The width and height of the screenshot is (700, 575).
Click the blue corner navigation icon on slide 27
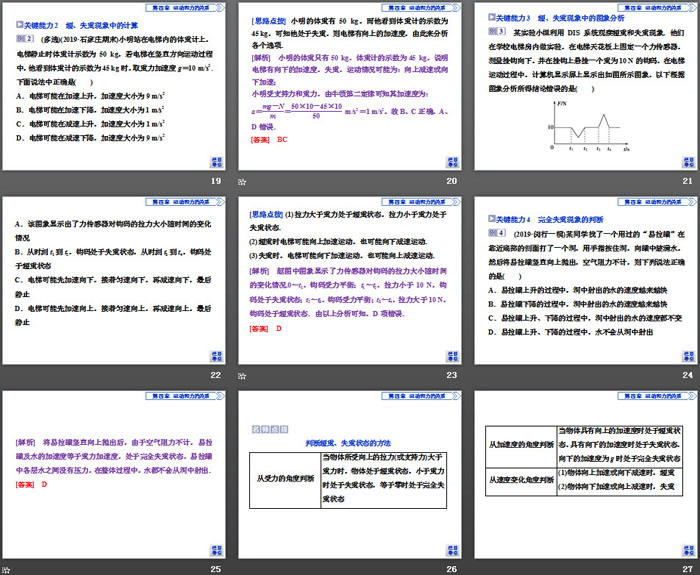pyautogui.click(x=688, y=550)
